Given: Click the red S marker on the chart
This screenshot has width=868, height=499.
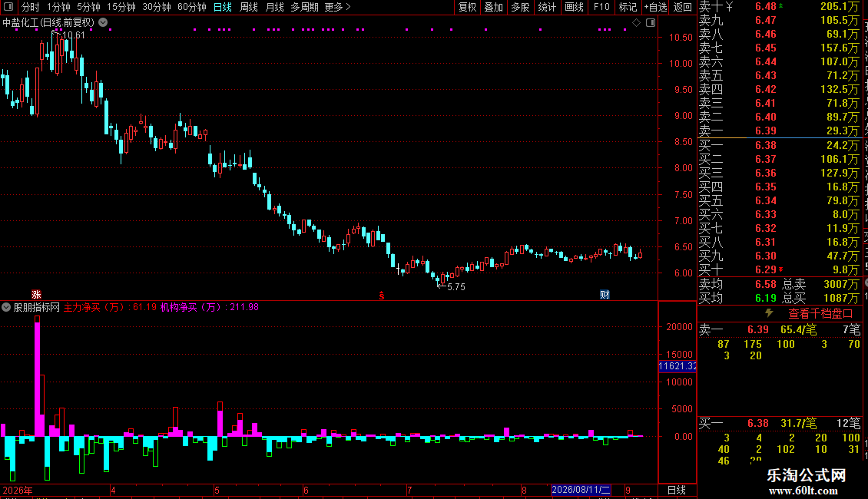Looking at the screenshot, I should click(382, 296).
